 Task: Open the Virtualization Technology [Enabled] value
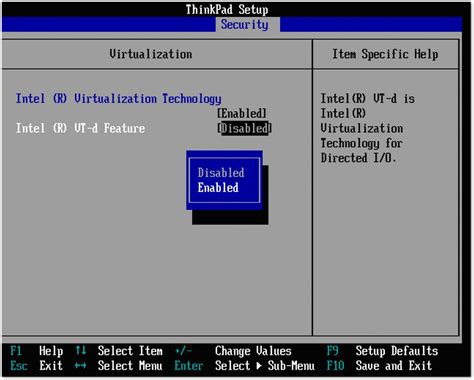pos(242,113)
